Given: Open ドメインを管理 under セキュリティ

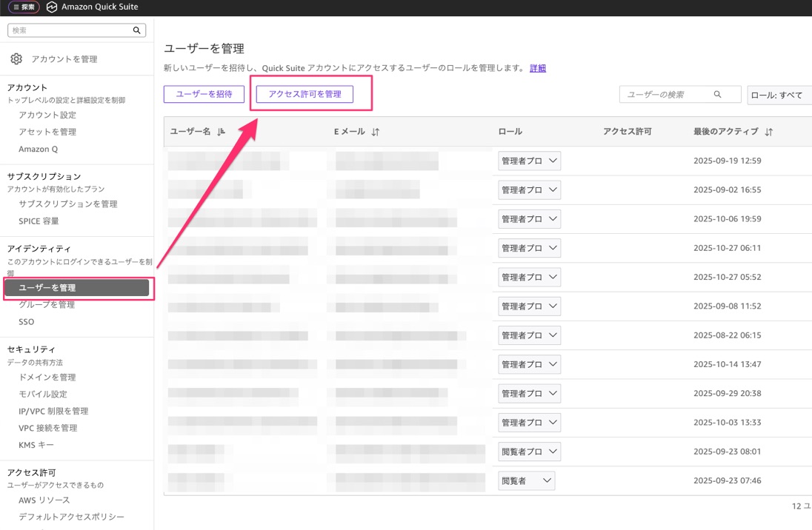Looking at the screenshot, I should coord(47,378).
